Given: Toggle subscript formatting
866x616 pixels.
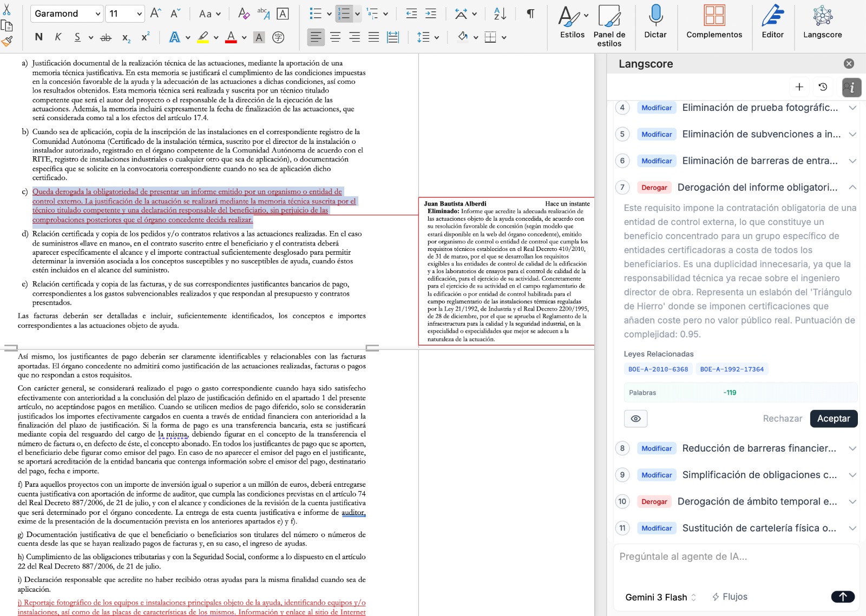Looking at the screenshot, I should point(126,38).
